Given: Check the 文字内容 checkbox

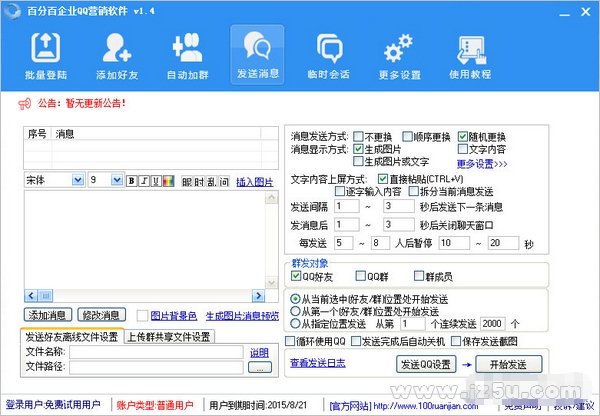Looking at the screenshot, I should [x=463, y=148].
